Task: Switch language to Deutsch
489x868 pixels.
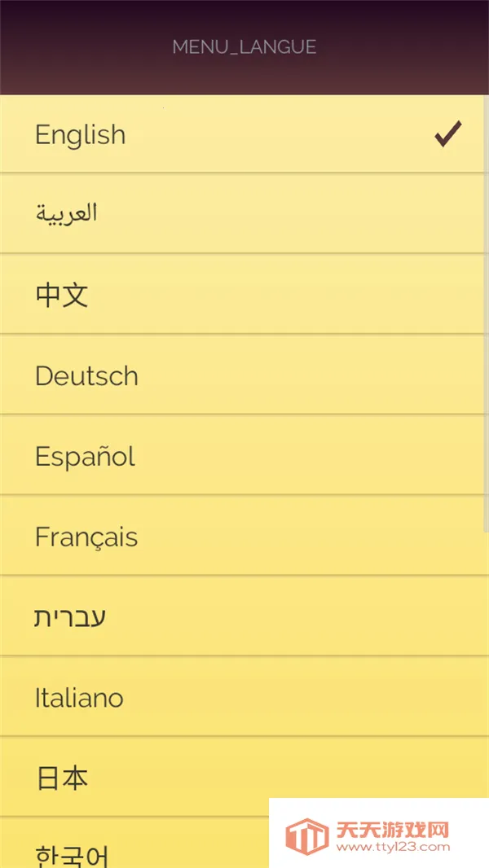Action: 86,375
